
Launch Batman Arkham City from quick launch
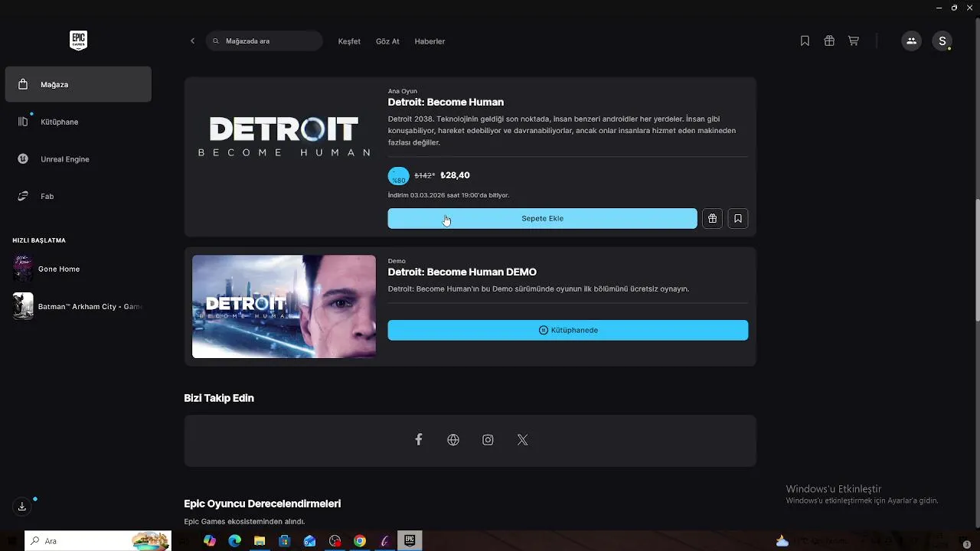pos(78,306)
